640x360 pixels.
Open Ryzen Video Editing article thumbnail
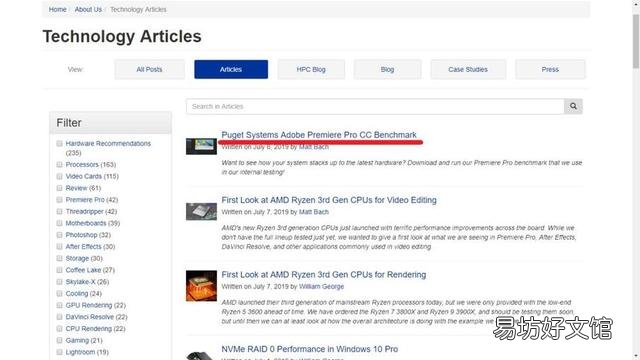201,211
